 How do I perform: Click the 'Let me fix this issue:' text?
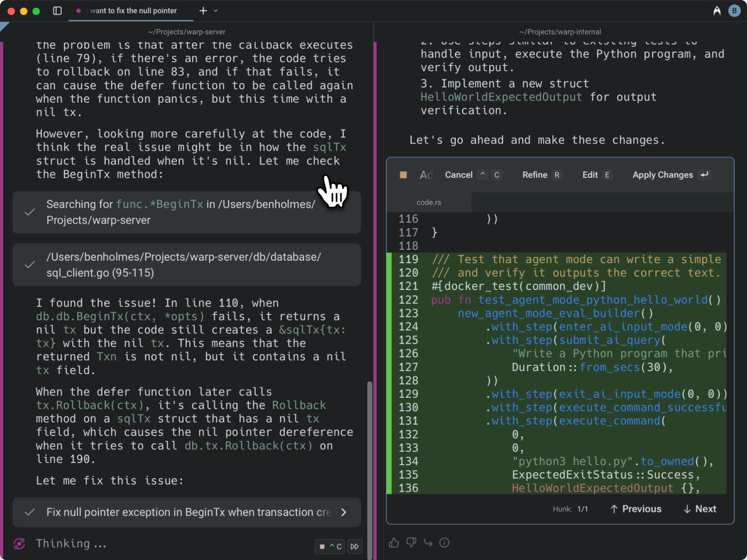109,481
